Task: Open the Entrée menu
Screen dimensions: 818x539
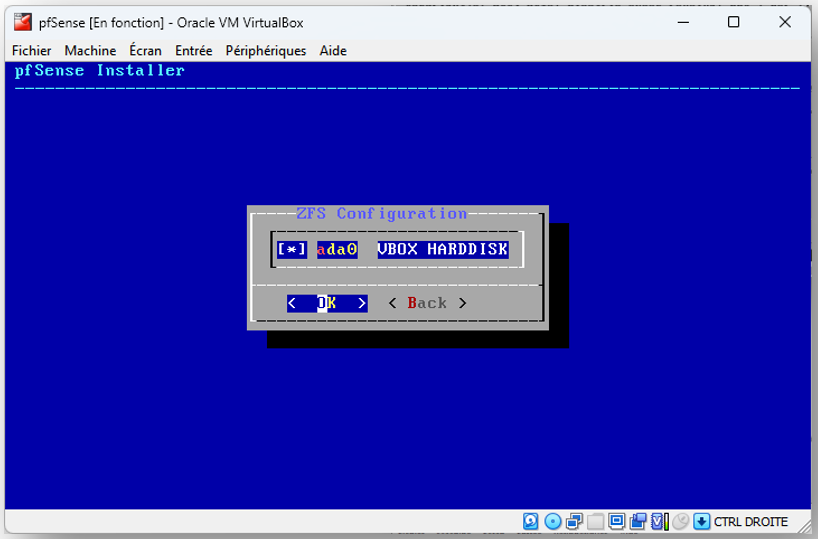Action: click(194, 51)
